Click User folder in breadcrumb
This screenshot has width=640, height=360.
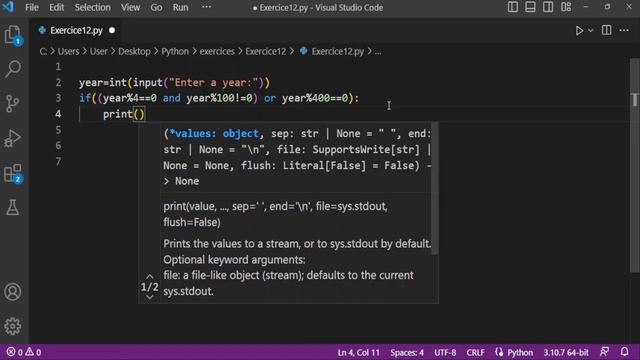(98, 51)
